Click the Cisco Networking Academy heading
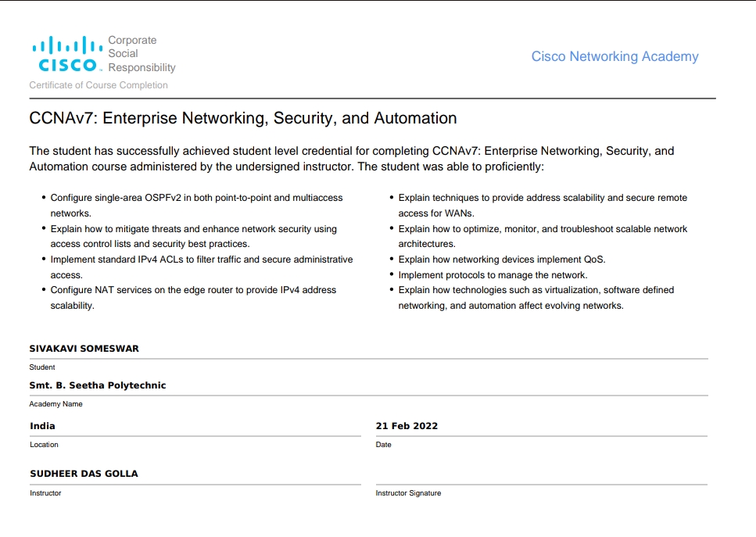Viewport: 756px width, 537px height. pyautogui.click(x=614, y=56)
